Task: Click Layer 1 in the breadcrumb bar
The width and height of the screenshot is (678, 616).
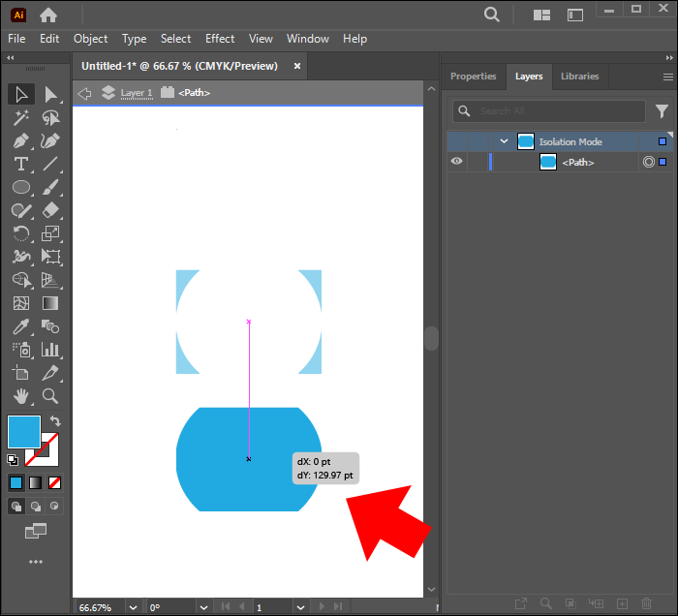Action: (x=136, y=93)
